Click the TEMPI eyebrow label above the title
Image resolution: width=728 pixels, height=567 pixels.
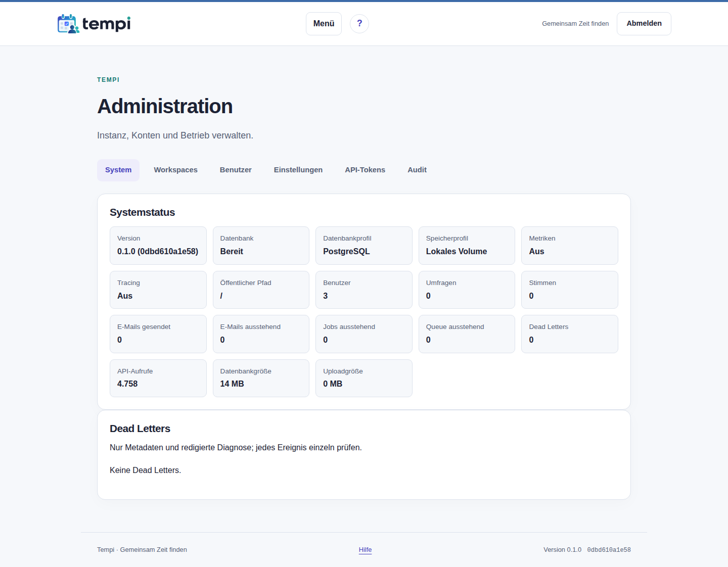(108, 80)
